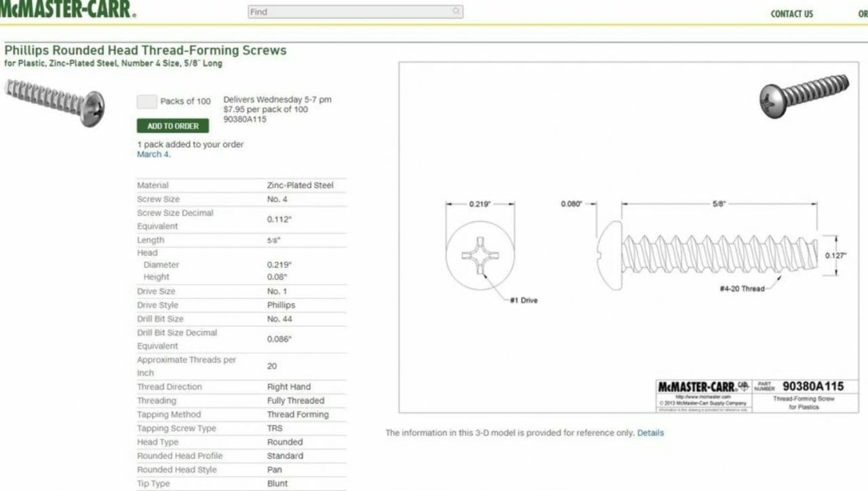
Task: Click the '#4-20 Thread' callout in the drawing
Action: [x=742, y=288]
